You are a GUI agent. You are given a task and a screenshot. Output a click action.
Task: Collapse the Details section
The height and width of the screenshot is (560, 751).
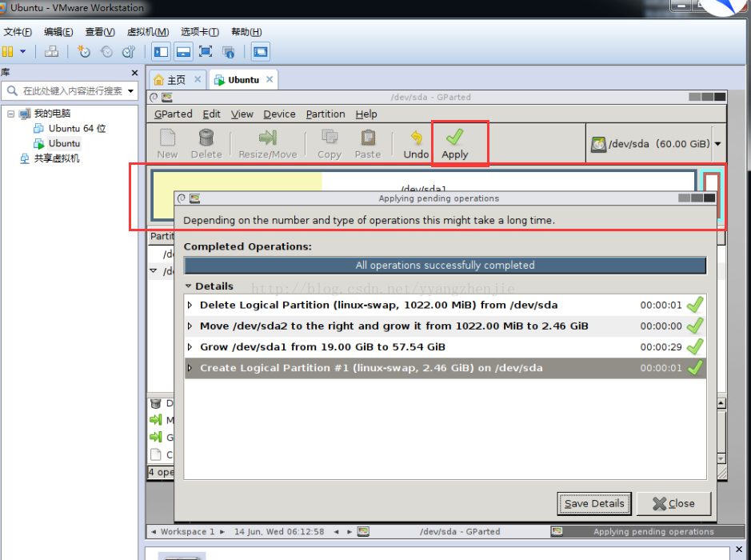[188, 286]
